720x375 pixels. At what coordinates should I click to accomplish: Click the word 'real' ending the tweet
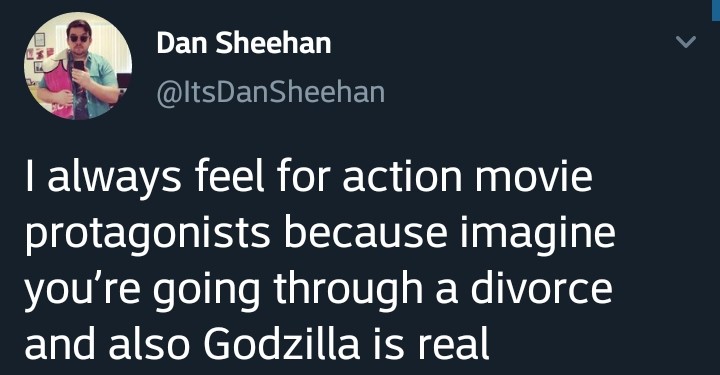point(453,344)
